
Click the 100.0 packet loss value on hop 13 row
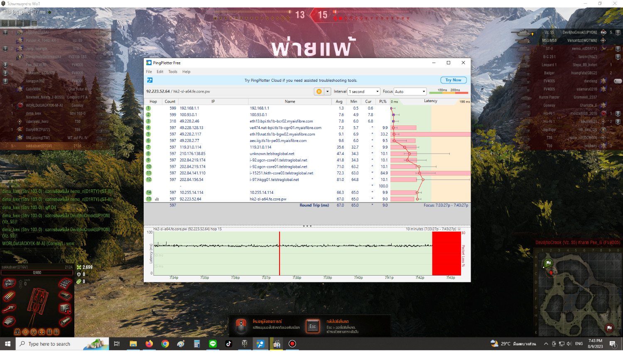pyautogui.click(x=383, y=186)
